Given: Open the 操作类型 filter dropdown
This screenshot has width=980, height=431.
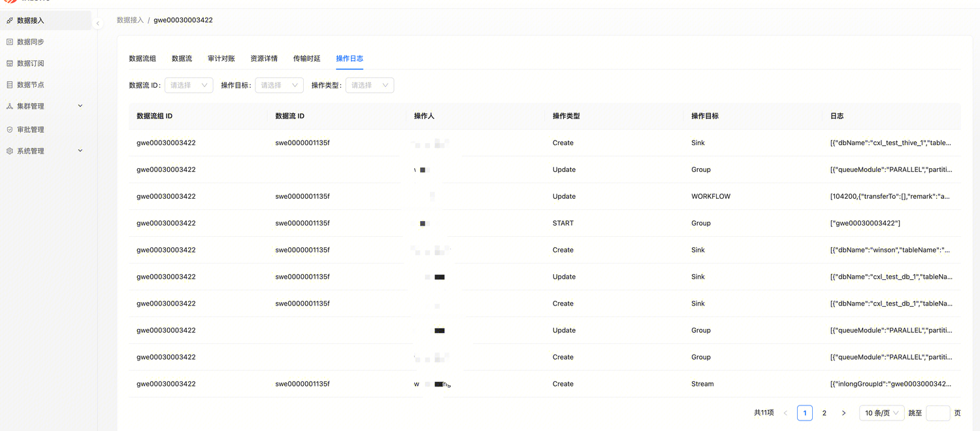Looking at the screenshot, I should point(369,85).
